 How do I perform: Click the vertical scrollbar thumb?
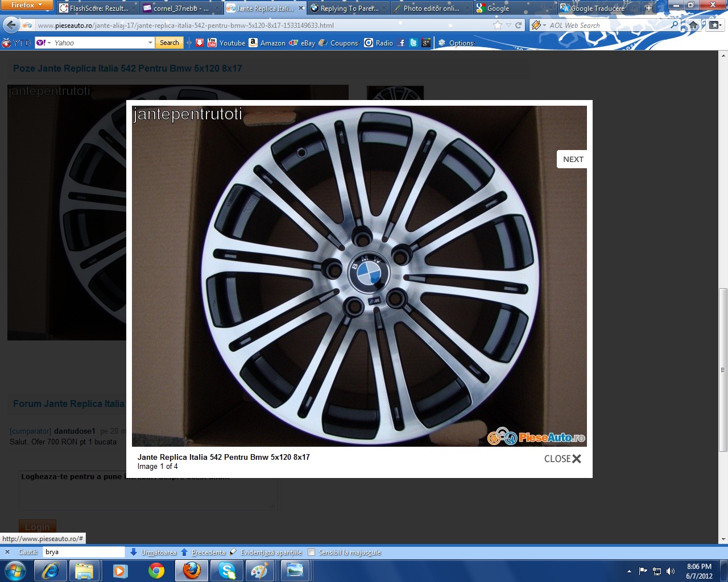(x=723, y=369)
